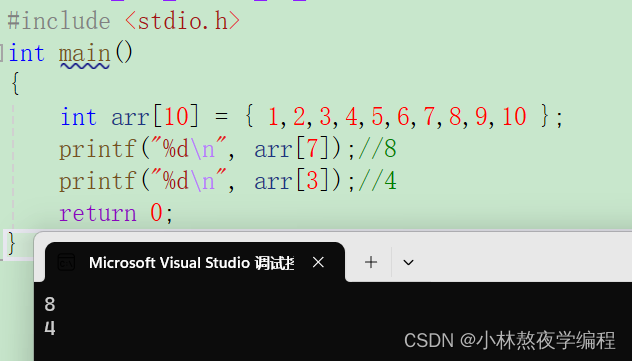Open a new terminal tab with plus button
Screen dimensions: 632x361
pos(371,262)
